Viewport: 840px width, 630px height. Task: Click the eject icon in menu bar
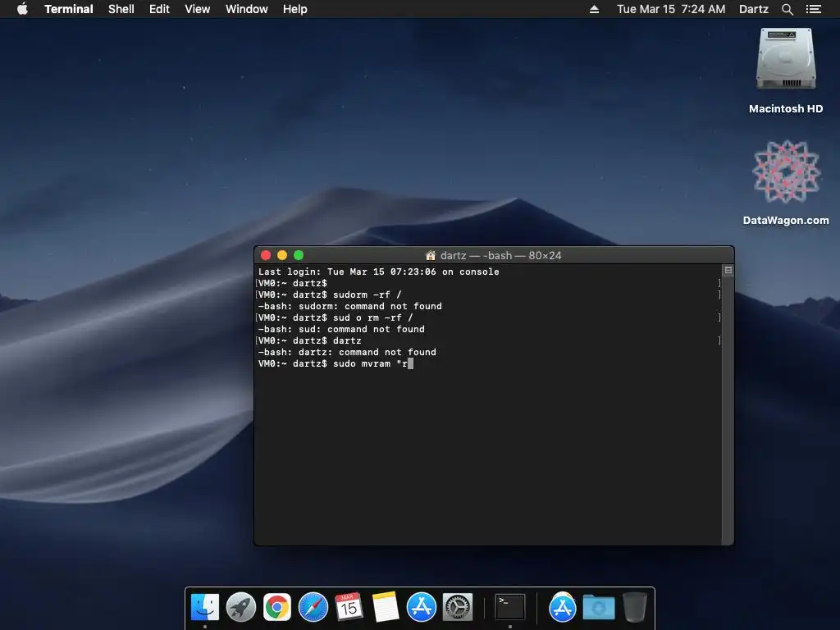(594, 9)
